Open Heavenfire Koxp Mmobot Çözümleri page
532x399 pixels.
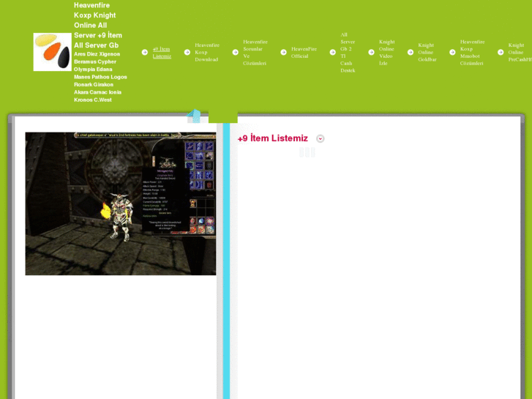coord(472,52)
